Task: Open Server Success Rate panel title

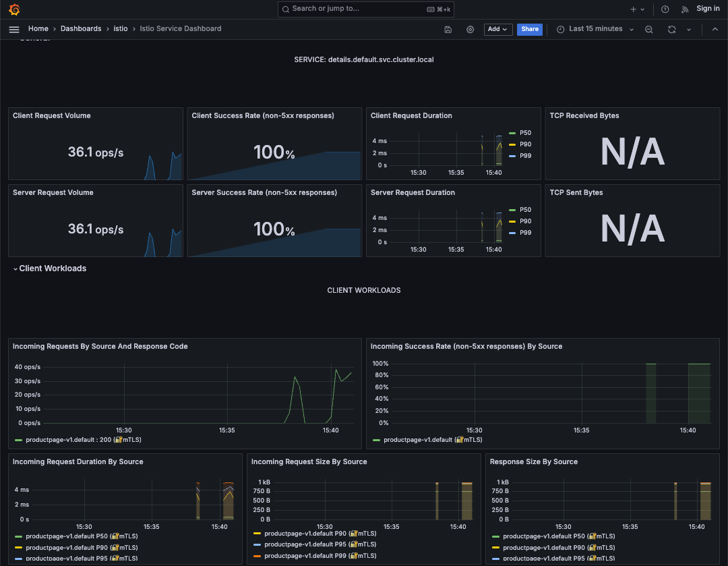Action: [264, 192]
